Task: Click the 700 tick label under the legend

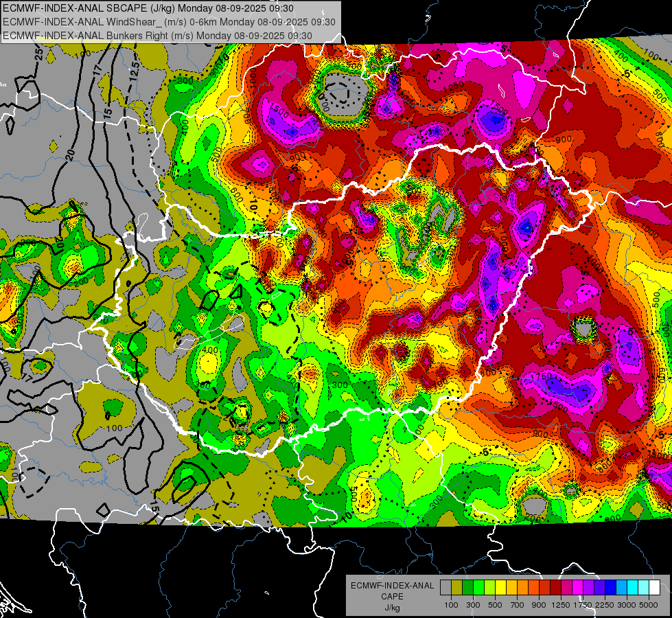Action: [518, 605]
